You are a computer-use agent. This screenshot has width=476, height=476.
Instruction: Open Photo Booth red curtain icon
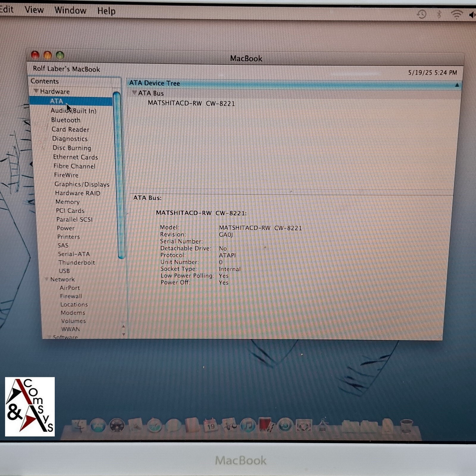pyautogui.click(x=266, y=425)
